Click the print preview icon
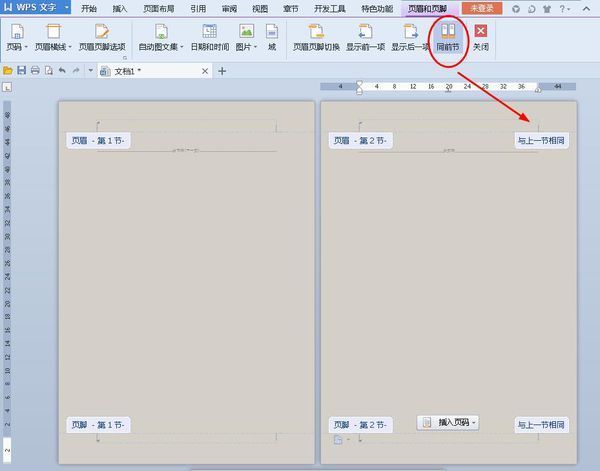Viewport: 600px width, 471px height. 49,70
